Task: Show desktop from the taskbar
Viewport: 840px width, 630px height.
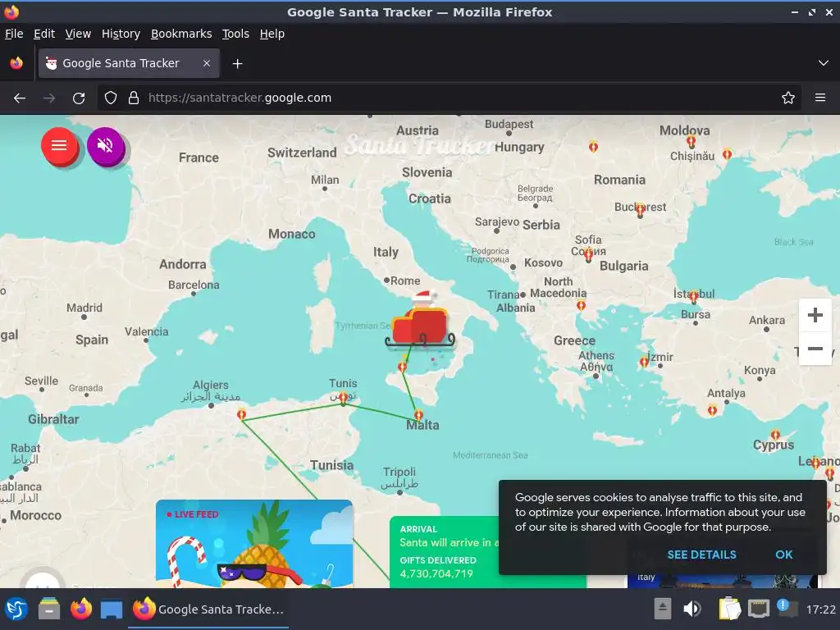Action: 112,609
